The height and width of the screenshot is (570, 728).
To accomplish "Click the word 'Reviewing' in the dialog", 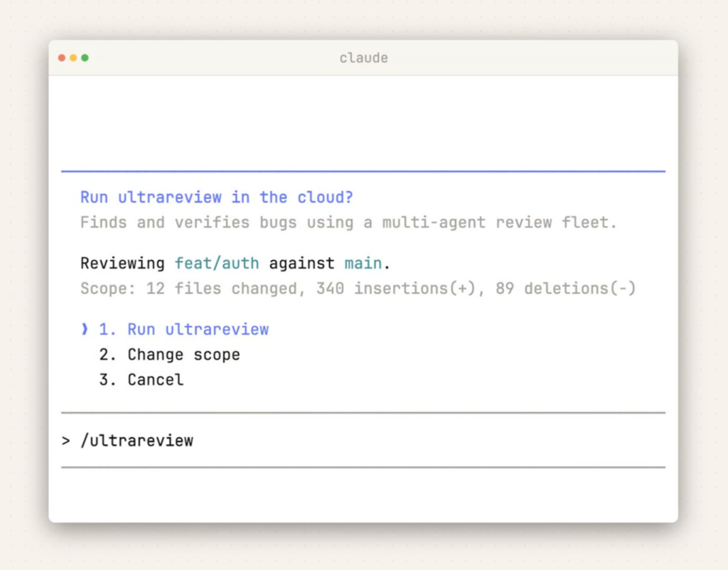I will tap(122, 263).
